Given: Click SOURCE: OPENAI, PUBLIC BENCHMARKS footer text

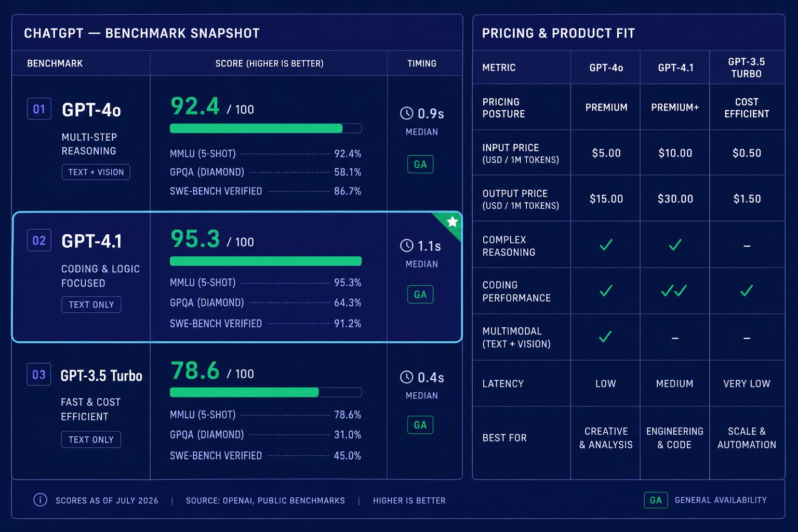Looking at the screenshot, I should pos(265,500).
